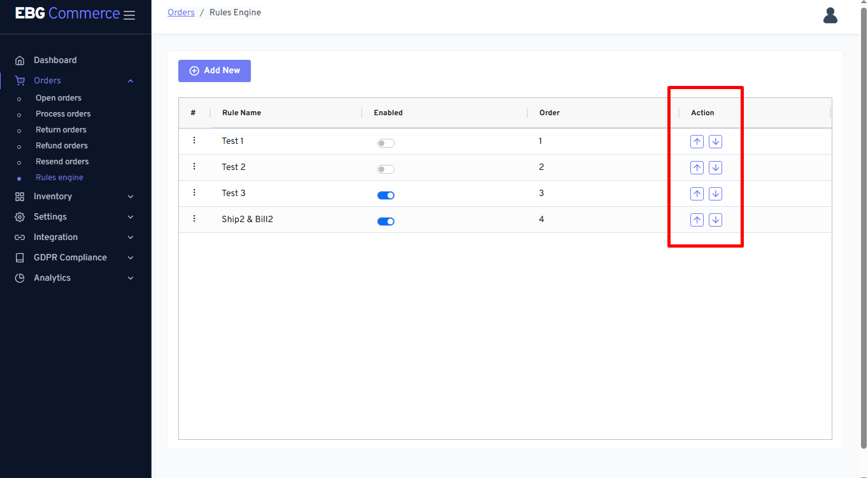Click the Add New button
The image size is (868, 478).
pos(215,71)
